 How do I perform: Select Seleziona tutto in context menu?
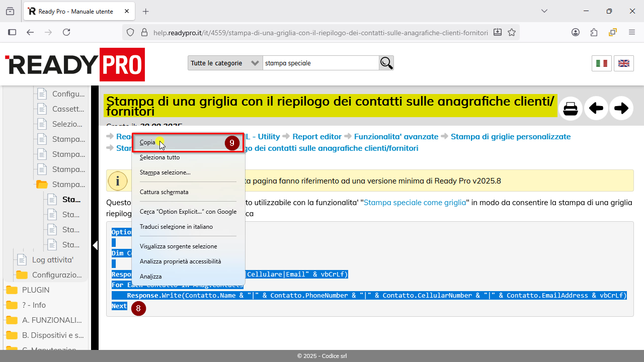(159, 157)
